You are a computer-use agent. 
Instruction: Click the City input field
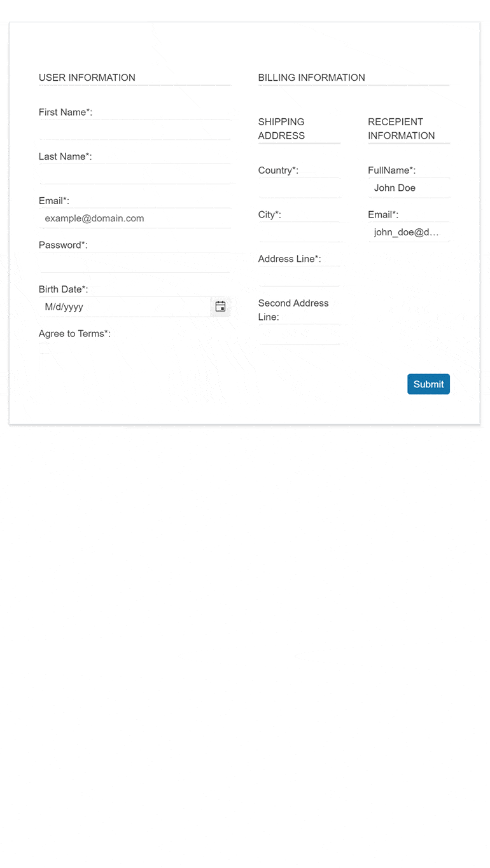point(299,231)
